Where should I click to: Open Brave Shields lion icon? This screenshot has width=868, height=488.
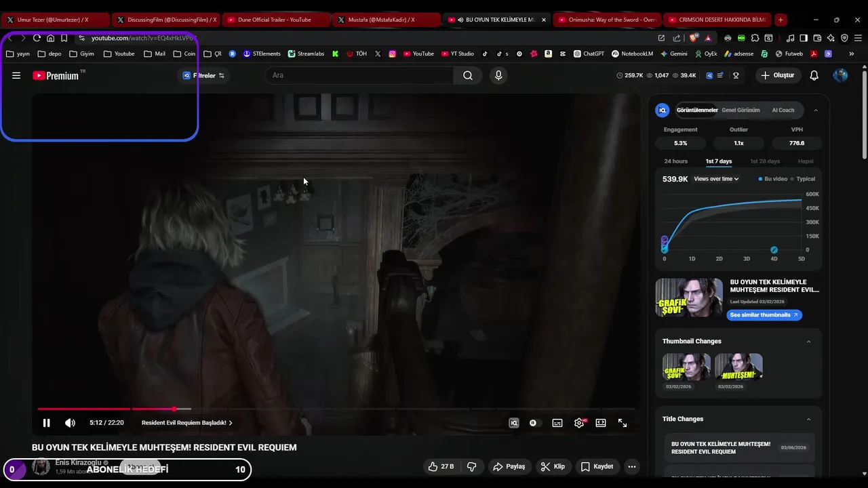coord(693,38)
